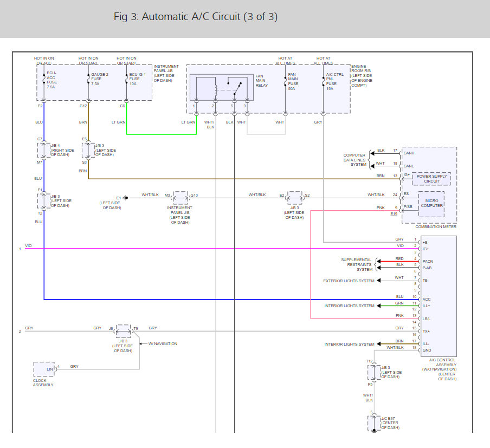Select the J/C E37 connector symbol
Screen dimensions: 490x448
pos(374,423)
